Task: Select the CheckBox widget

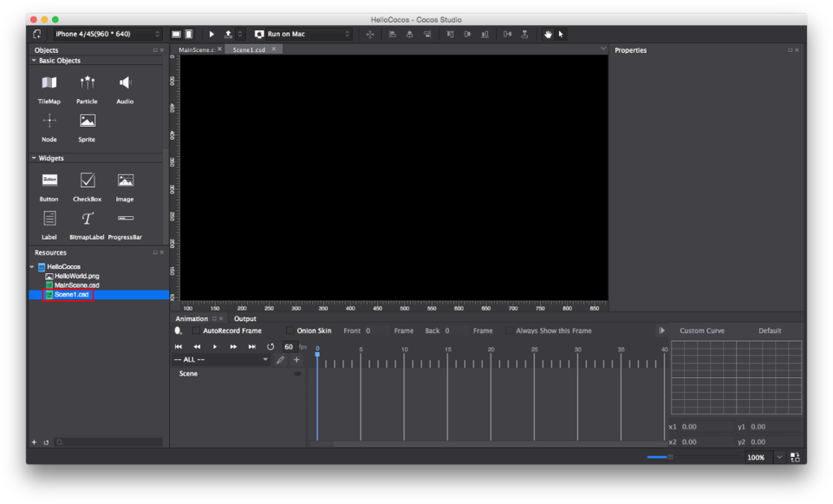Action: [x=87, y=186]
